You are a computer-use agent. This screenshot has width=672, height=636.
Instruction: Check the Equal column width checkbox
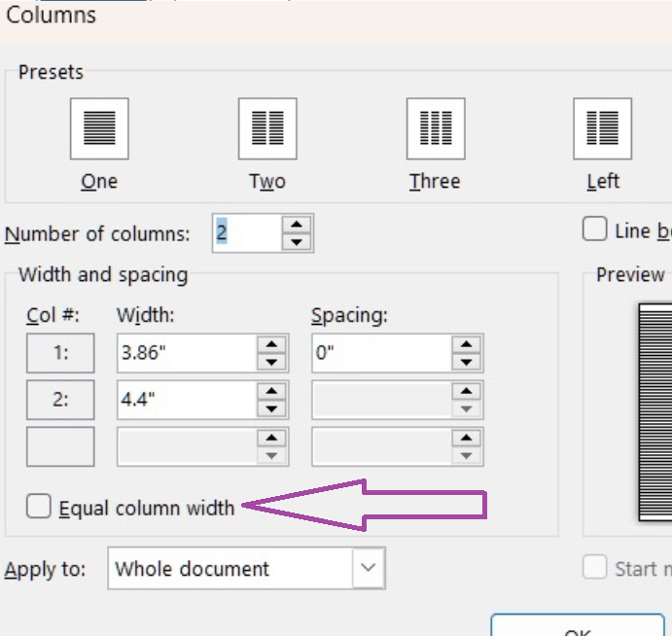tap(39, 506)
